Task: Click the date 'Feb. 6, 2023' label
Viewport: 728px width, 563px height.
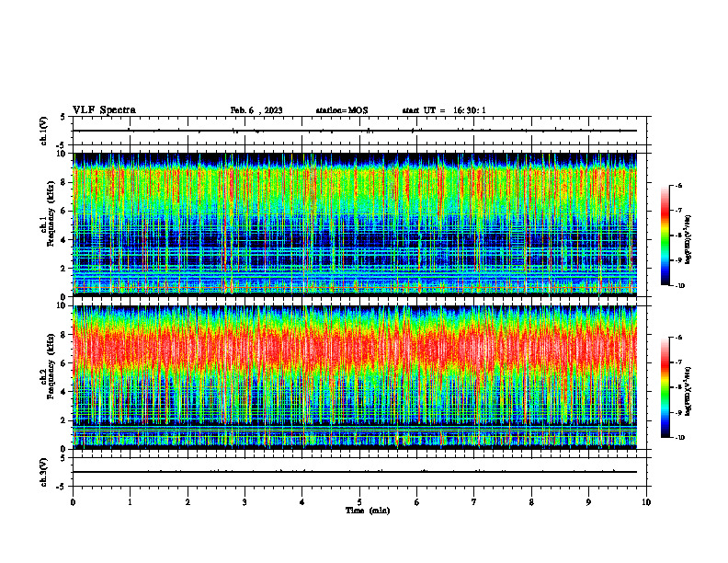Action: (x=256, y=110)
